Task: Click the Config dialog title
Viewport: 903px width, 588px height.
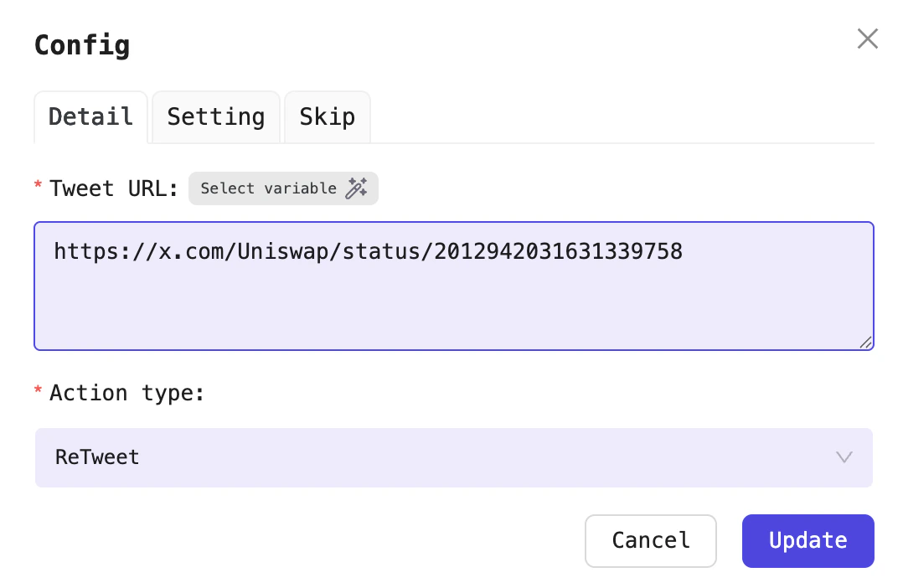Action: pyautogui.click(x=81, y=44)
